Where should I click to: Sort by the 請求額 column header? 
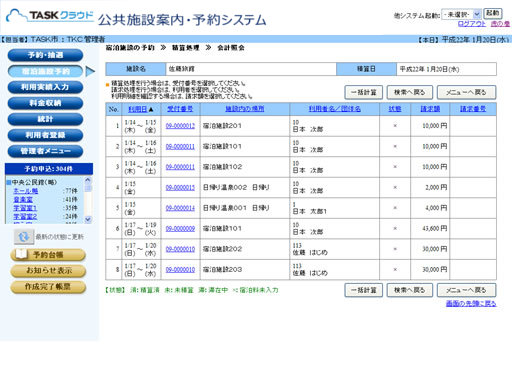[430, 109]
